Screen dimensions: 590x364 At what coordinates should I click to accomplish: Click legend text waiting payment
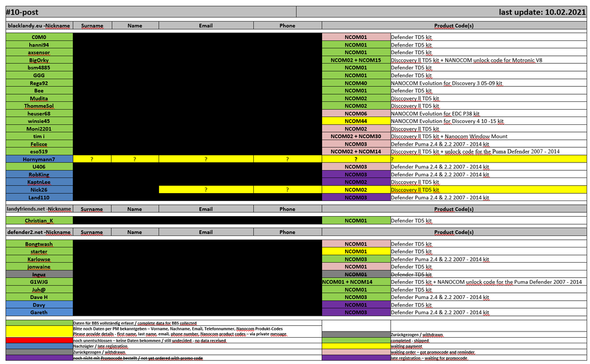tap(406, 346)
